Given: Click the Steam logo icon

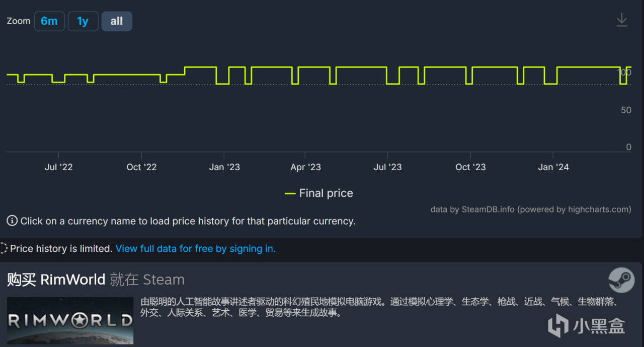Looking at the screenshot, I should (x=621, y=280).
